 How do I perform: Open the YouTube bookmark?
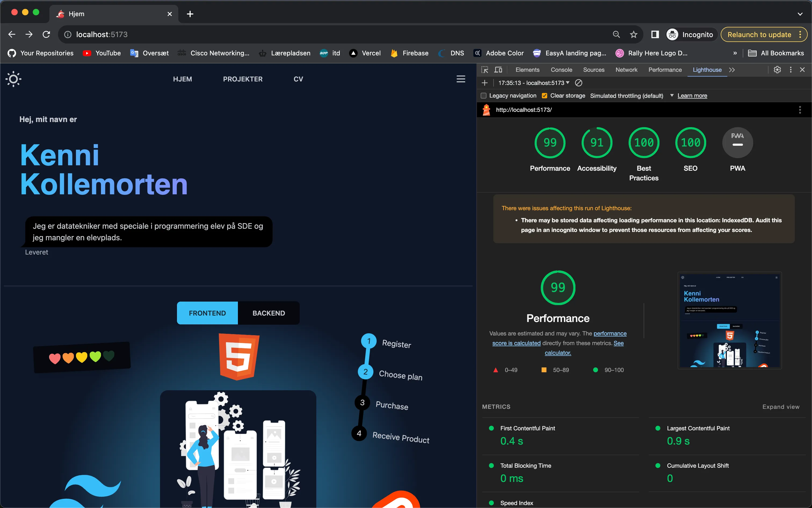tap(102, 53)
